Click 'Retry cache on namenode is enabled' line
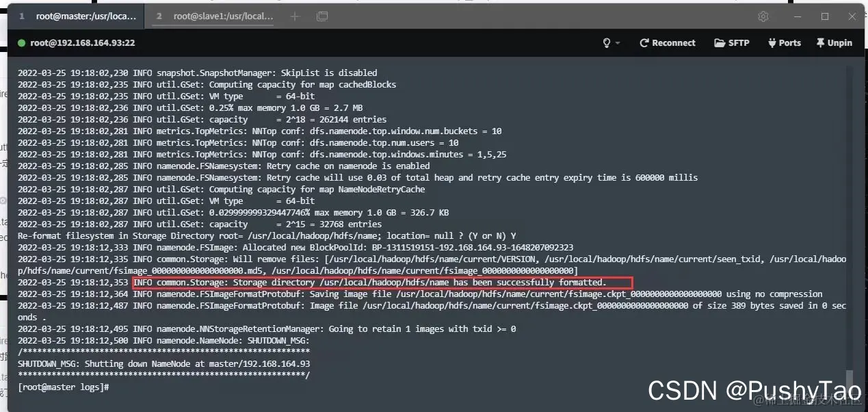 pos(224,166)
